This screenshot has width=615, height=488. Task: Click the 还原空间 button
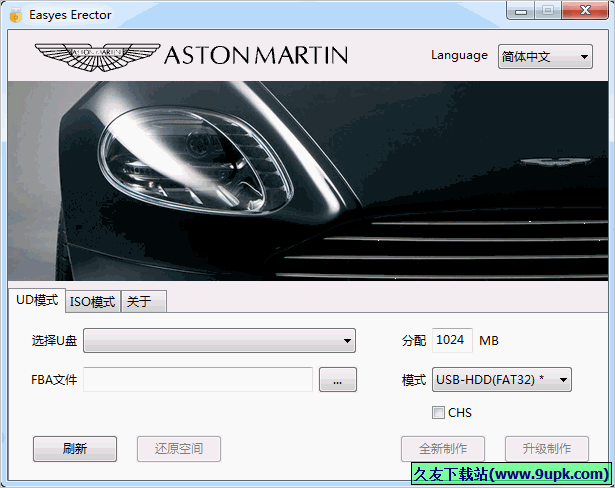click(x=179, y=448)
